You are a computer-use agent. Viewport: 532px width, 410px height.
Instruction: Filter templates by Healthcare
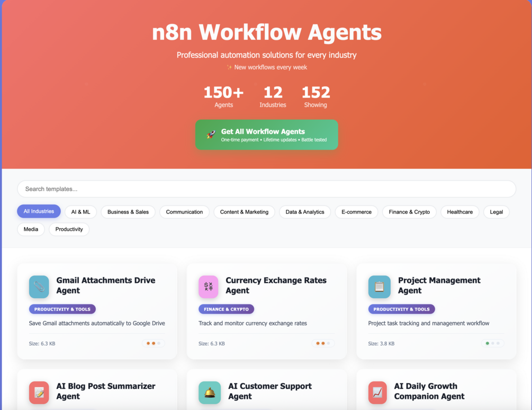tap(459, 212)
